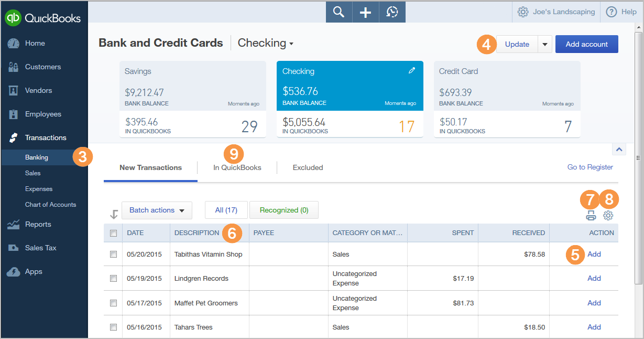Viewport: 644px width, 339px height.
Task: Collapse the account cards with the chevron
Action: click(x=619, y=150)
